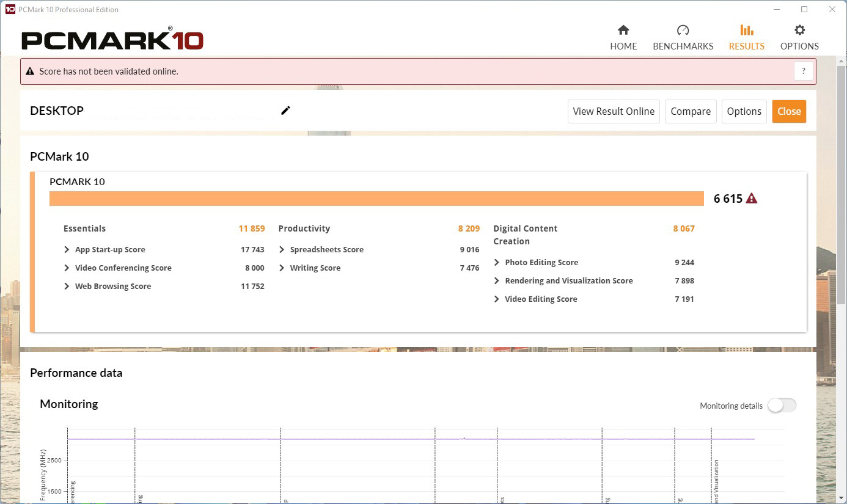Click the 2500 frequency axis label
The height and width of the screenshot is (504, 847).
click(x=54, y=460)
